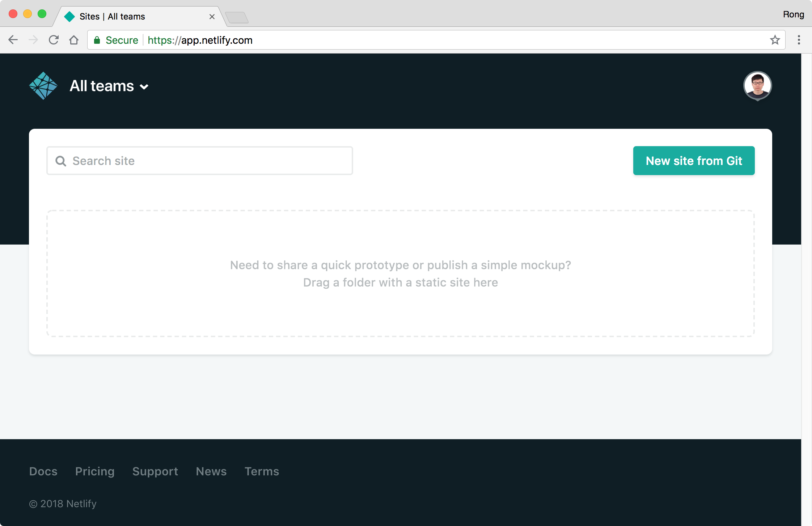Open the News footer link
The image size is (812, 526).
click(211, 471)
